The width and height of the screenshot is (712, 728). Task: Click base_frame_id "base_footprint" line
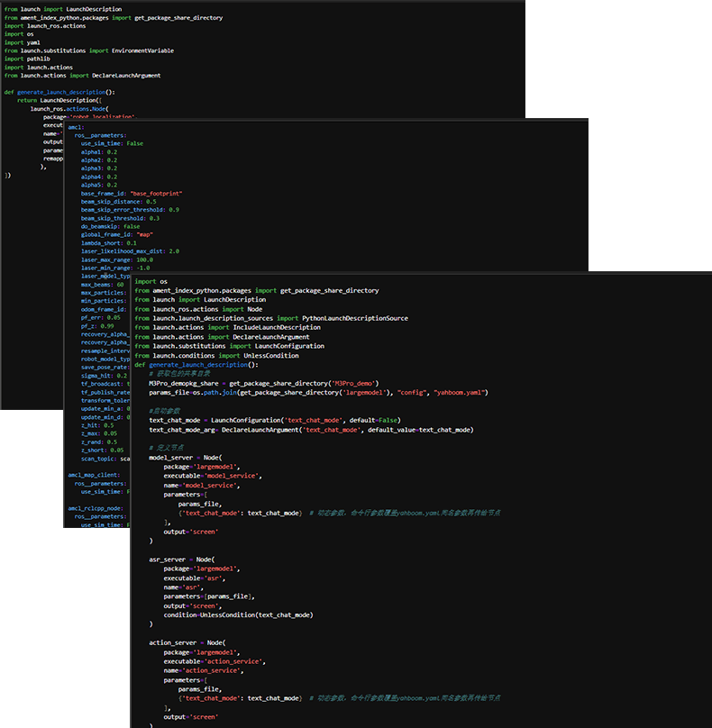pyautogui.click(x=132, y=193)
